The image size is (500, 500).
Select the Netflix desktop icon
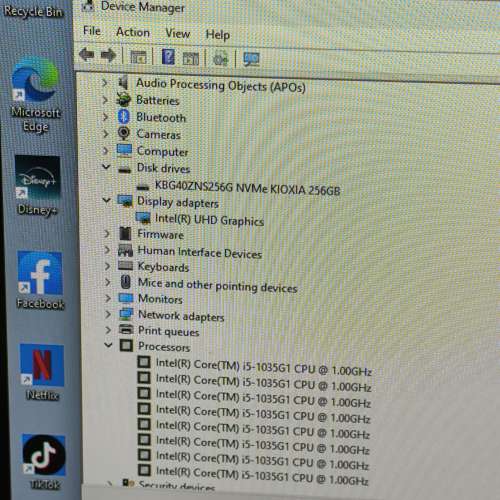click(42, 372)
